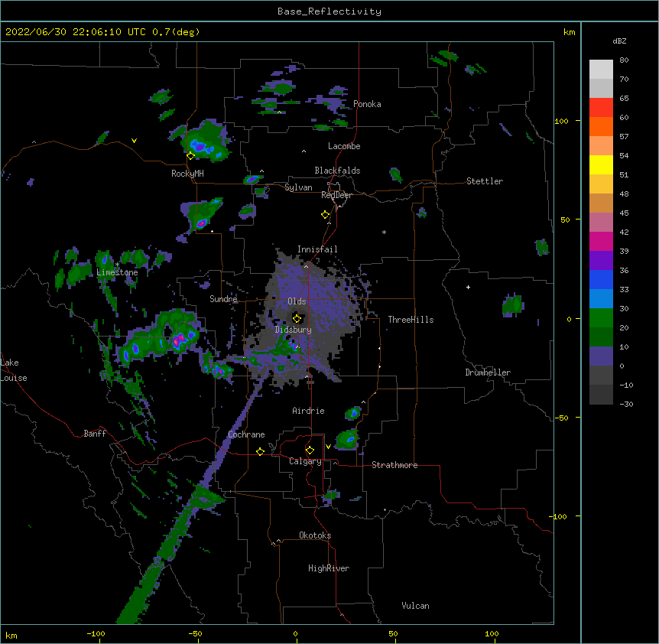Click the Vulcan city label
This screenshot has width=659, height=644.
pos(415,606)
